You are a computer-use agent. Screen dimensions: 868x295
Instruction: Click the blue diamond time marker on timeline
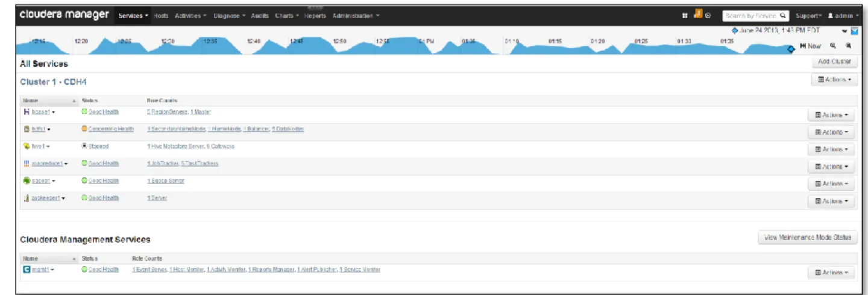(791, 50)
